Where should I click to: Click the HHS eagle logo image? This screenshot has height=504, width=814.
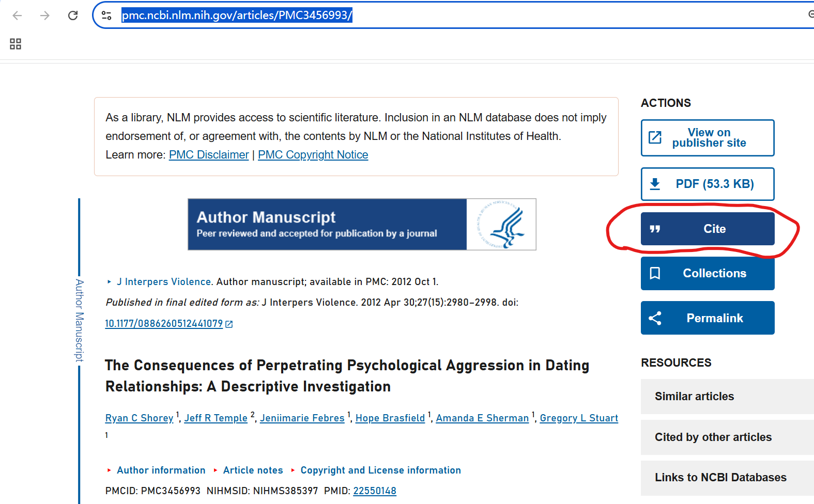pyautogui.click(x=501, y=225)
